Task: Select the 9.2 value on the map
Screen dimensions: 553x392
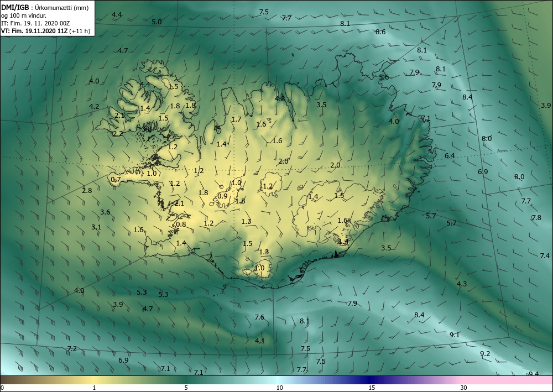Action: pos(486,354)
